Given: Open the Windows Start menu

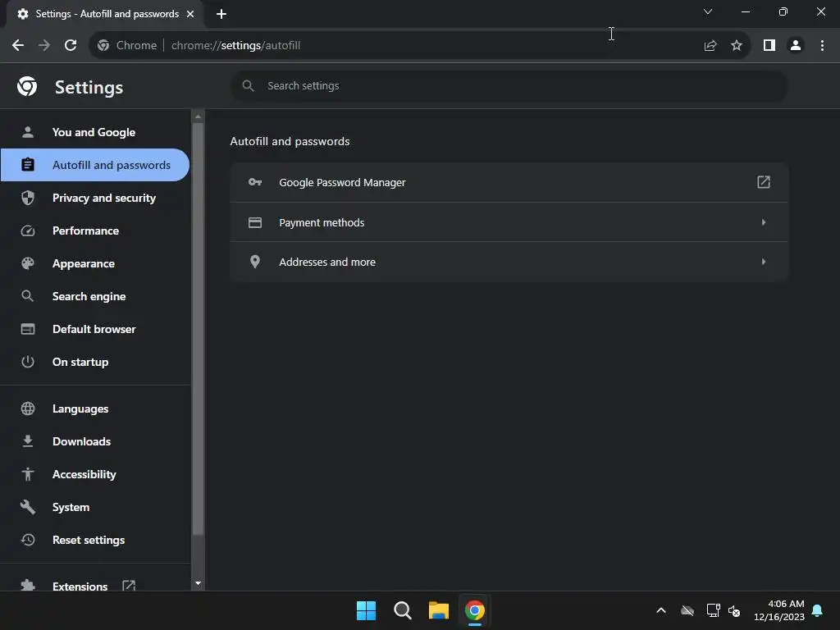Looking at the screenshot, I should (x=367, y=610).
